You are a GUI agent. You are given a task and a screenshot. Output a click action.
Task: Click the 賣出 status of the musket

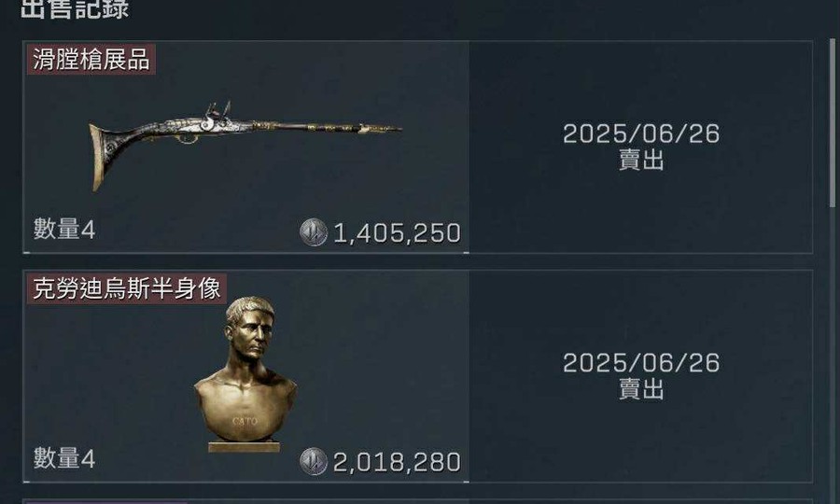coord(641,161)
